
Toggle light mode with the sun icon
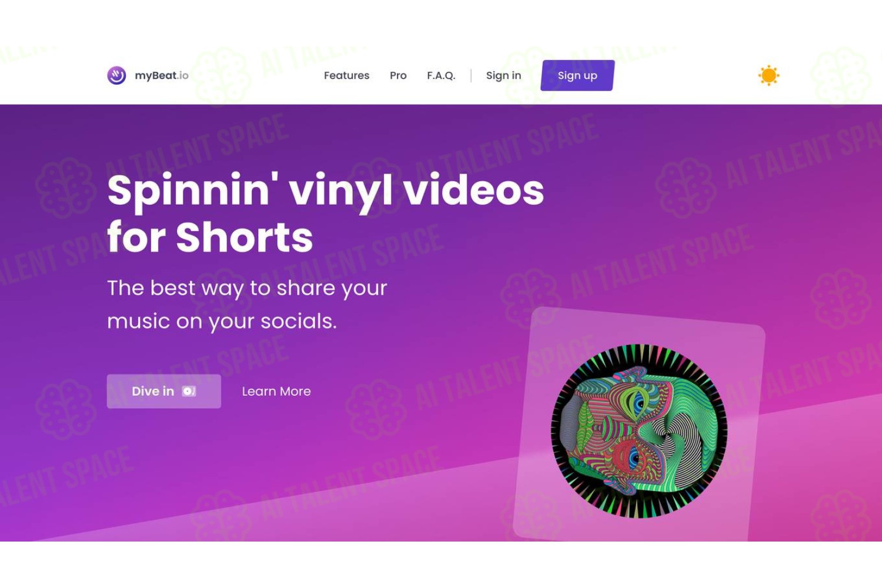tap(769, 75)
